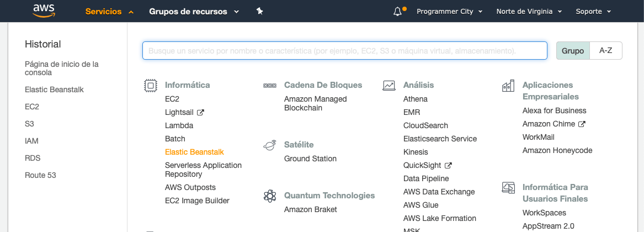This screenshot has height=232, width=644.
Task: Click the Análisis chart icon
Action: coord(389,85)
